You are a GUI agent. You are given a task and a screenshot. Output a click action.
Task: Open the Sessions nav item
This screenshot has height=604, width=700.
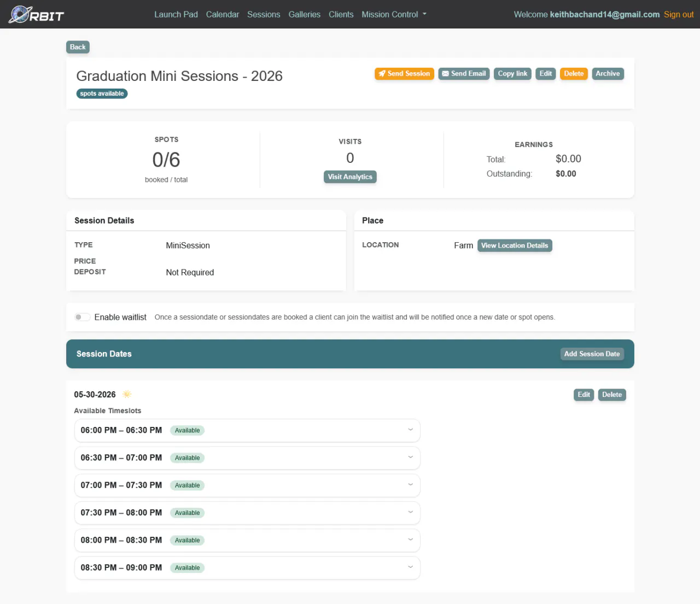[x=264, y=14]
